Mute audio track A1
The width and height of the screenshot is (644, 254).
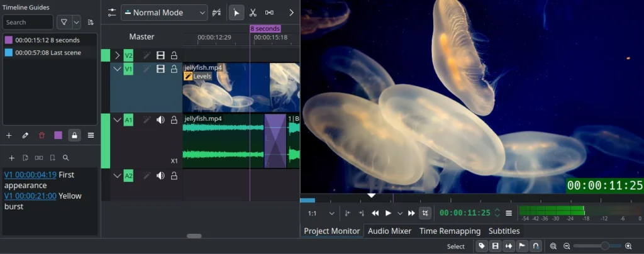coord(160,119)
